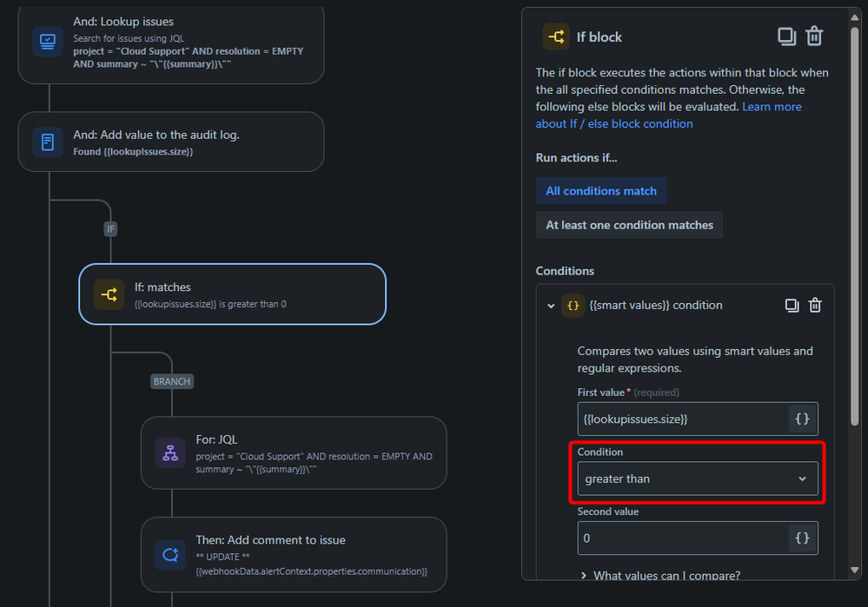Select the Lookup issues component icon
Image resolution: width=868 pixels, height=607 pixels.
(48, 39)
